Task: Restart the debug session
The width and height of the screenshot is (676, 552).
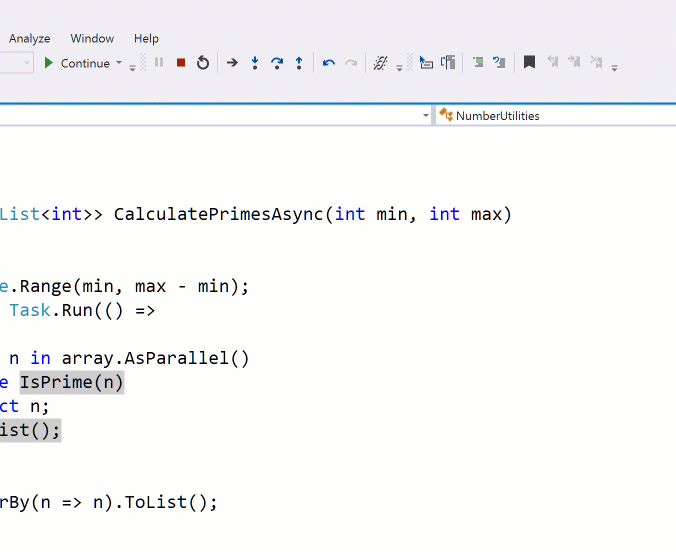Action: (x=203, y=63)
